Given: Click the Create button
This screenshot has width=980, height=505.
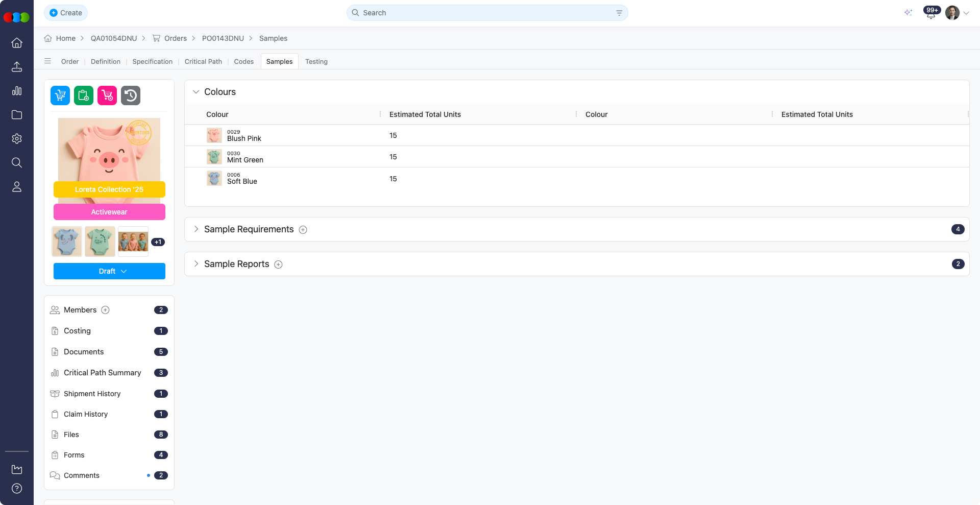Looking at the screenshot, I should pyautogui.click(x=66, y=13).
